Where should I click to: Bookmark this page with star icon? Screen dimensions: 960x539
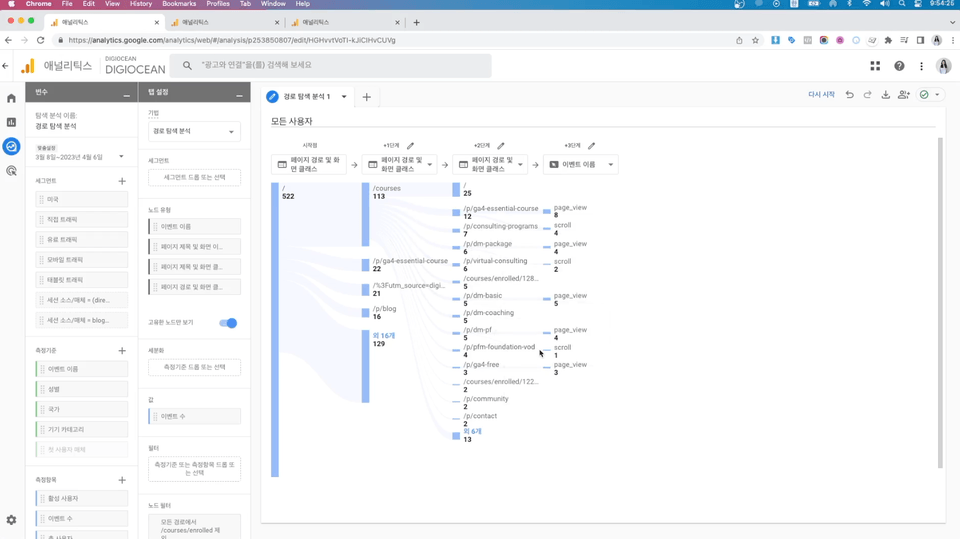pyautogui.click(x=756, y=40)
